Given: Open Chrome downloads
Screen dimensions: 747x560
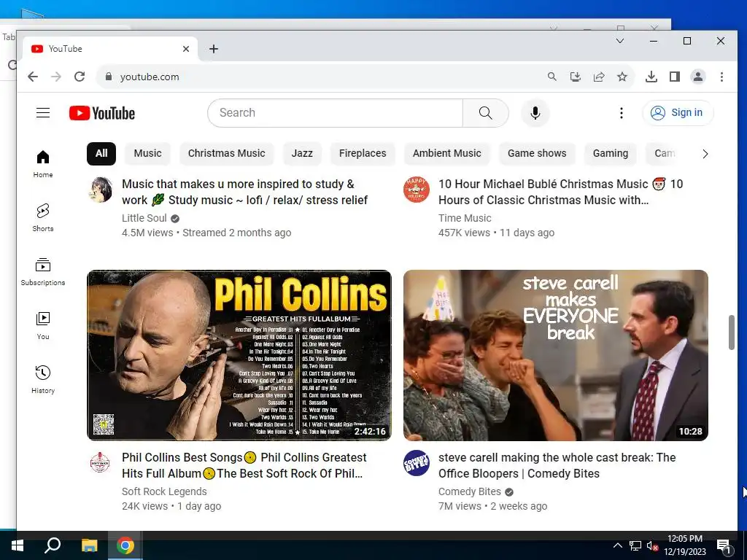Looking at the screenshot, I should click(x=651, y=77).
